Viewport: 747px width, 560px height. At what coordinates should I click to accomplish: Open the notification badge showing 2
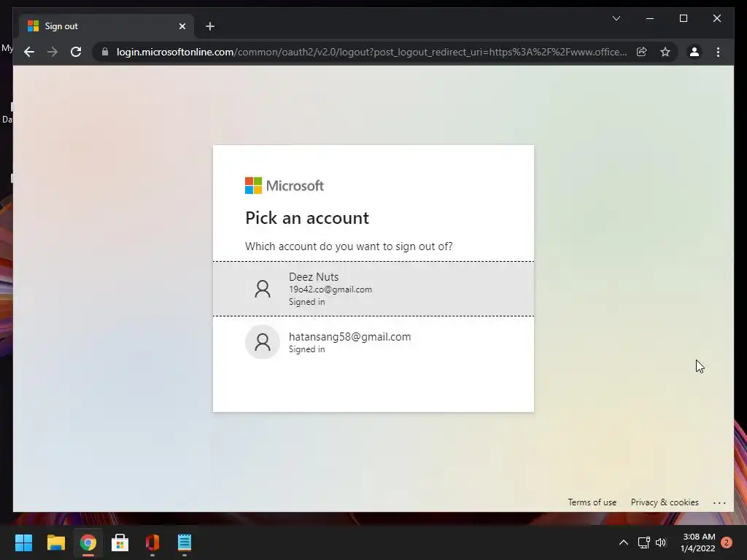(x=727, y=542)
